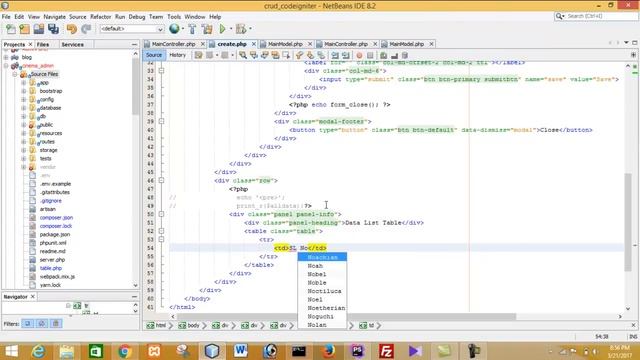Click html breadcrumb element
Viewport: 640px width, 360px height.
point(157,326)
